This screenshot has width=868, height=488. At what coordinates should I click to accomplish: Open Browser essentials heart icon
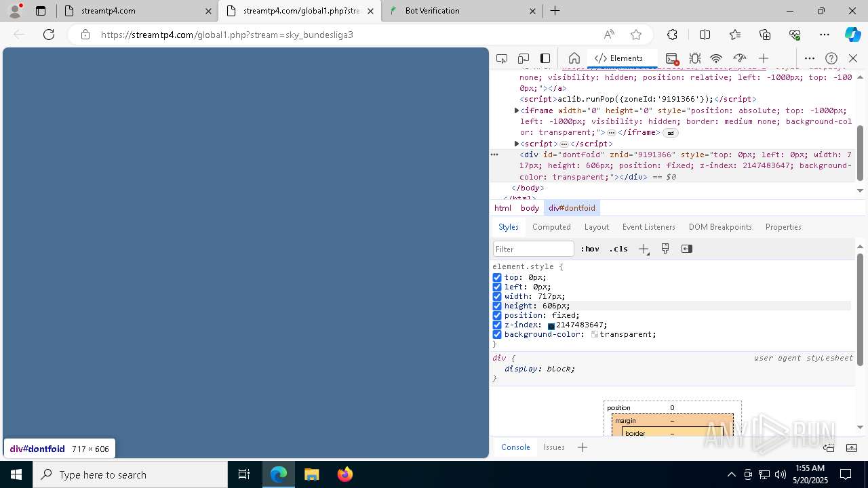795,35
